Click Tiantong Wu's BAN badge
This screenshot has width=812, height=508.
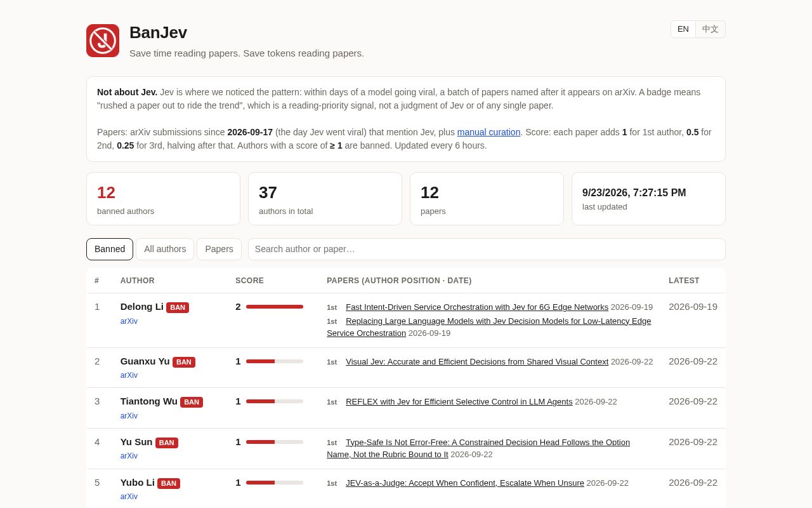pos(192,402)
